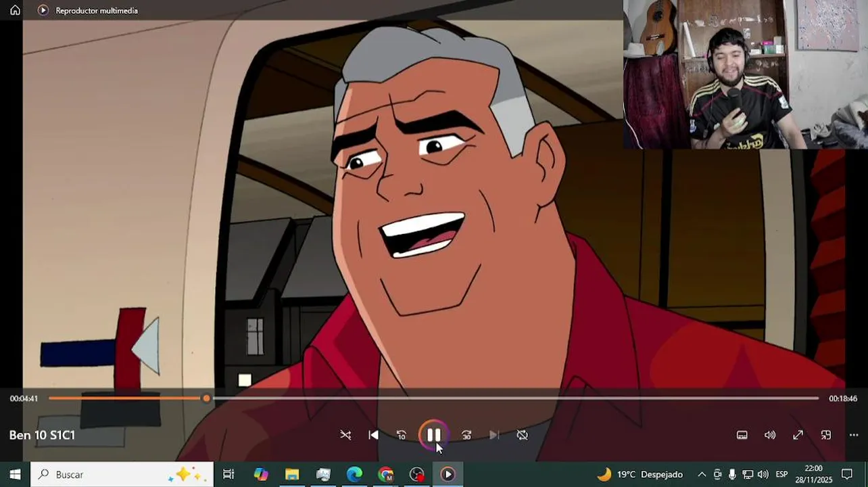Screen dimensions: 868x487
Task: Click the camera tray icon
Action: (x=717, y=474)
